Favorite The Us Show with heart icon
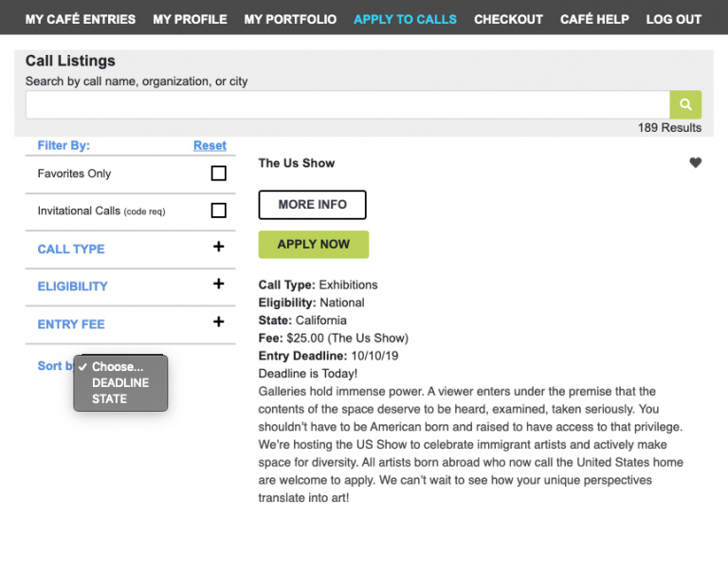The height and width of the screenshot is (572, 728). [695, 163]
